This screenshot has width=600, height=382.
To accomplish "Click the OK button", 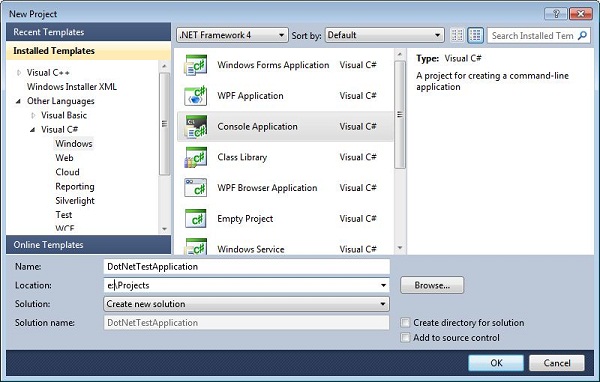I will [x=496, y=362].
